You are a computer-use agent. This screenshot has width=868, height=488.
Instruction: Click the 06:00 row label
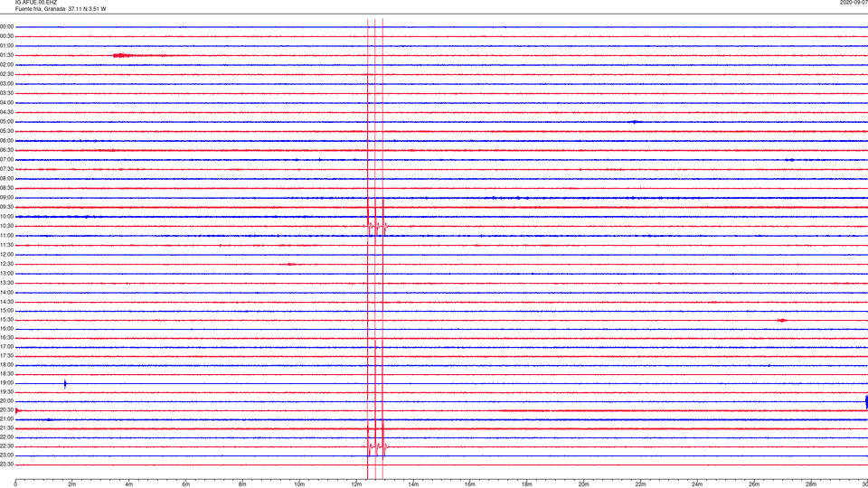coord(6,141)
